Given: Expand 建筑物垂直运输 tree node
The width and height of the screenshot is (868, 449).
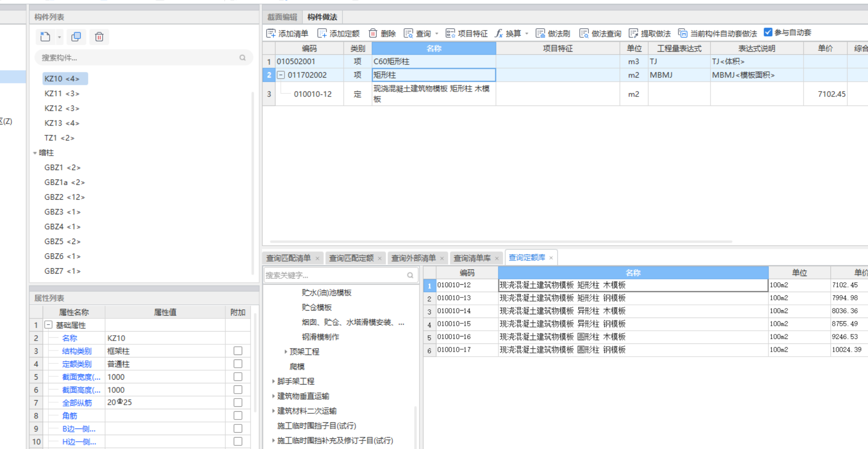Looking at the screenshot, I should click(273, 396).
